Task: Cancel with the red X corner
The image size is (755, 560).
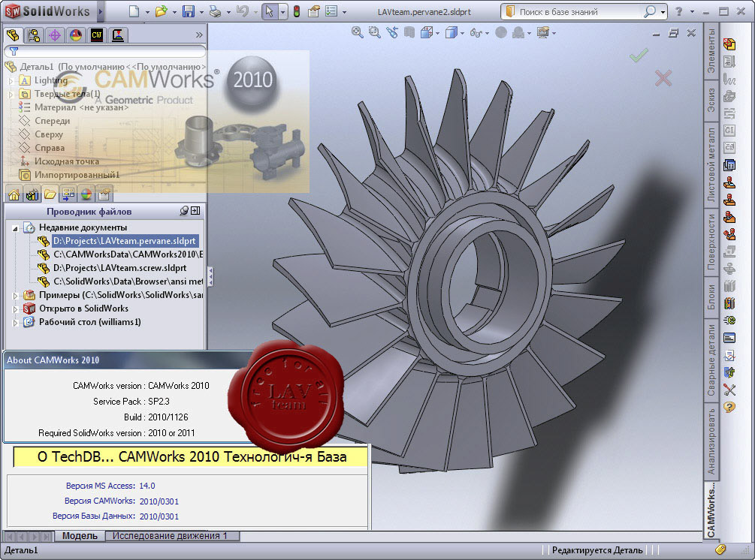Action: click(x=663, y=77)
